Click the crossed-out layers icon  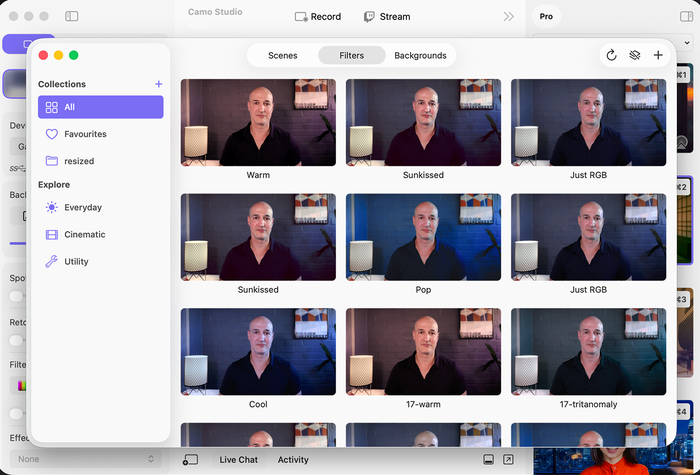[635, 55]
